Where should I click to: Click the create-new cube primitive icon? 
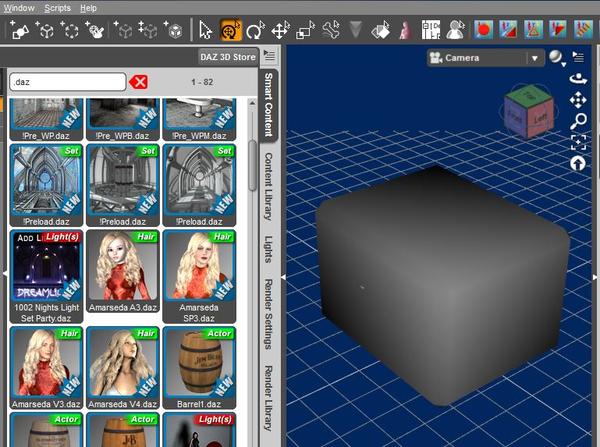173,30
